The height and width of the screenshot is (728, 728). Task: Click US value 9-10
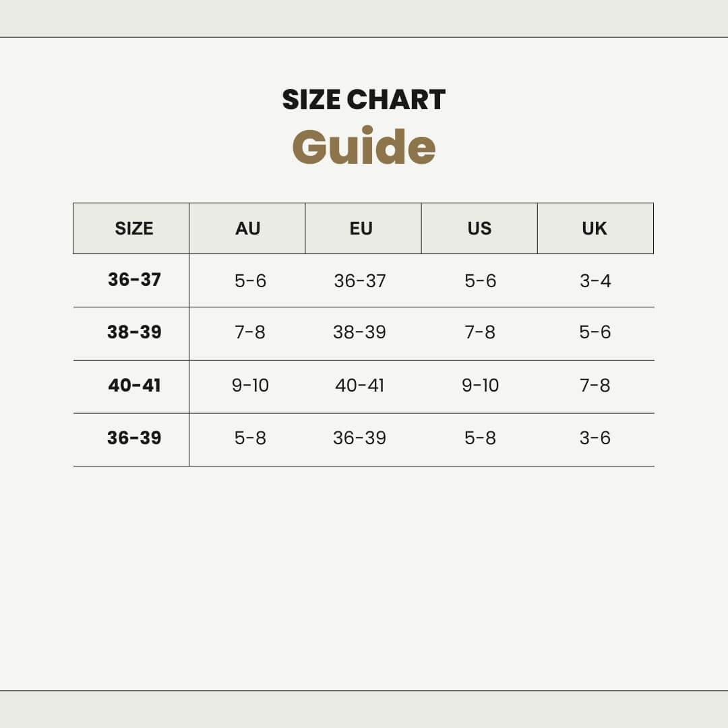(480, 386)
